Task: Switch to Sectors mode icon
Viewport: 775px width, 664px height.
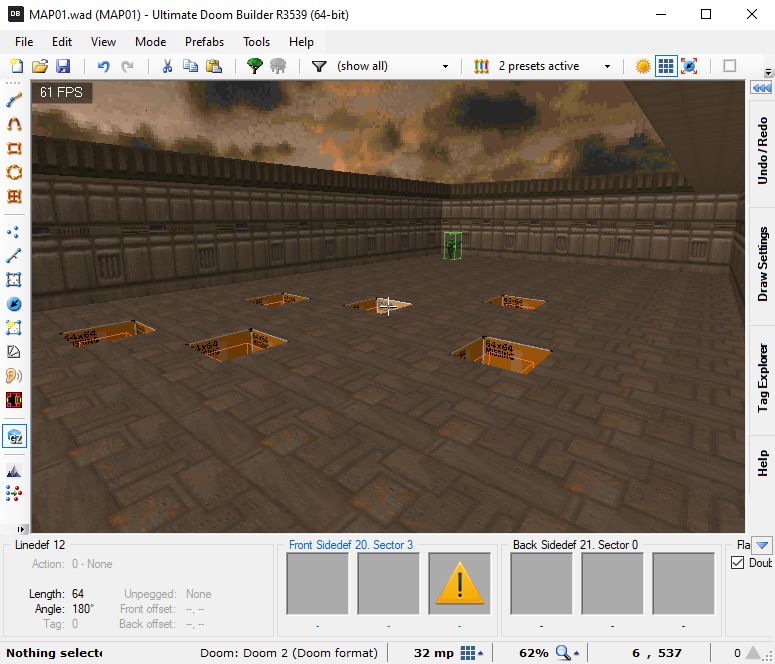Action: pos(13,280)
